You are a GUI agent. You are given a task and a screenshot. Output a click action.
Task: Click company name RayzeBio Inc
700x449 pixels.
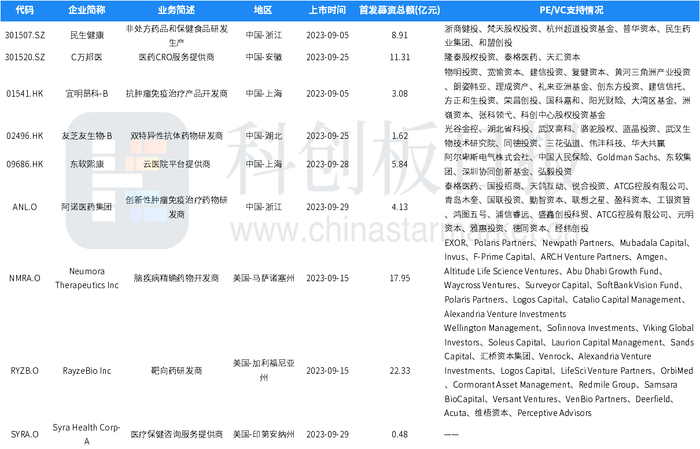(87, 371)
